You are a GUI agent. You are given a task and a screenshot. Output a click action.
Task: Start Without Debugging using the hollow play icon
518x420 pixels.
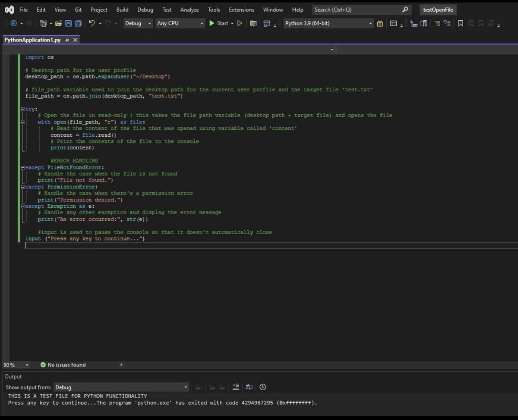tap(240, 23)
